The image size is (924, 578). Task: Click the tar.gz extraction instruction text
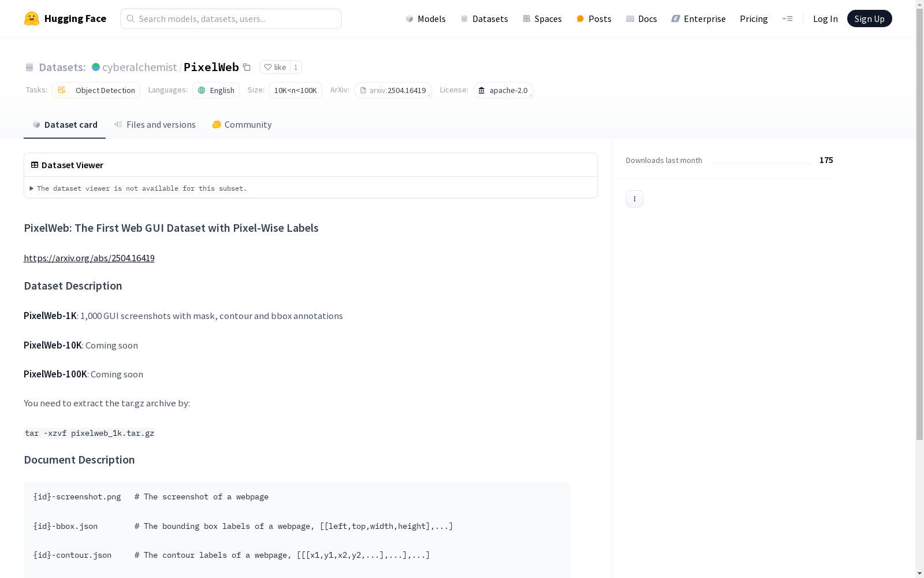pos(107,403)
